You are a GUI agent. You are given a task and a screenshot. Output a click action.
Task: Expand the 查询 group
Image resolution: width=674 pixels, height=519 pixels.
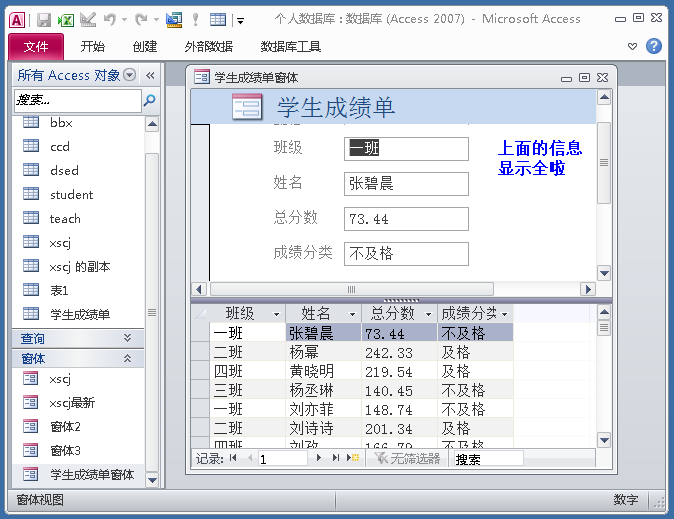tap(127, 338)
